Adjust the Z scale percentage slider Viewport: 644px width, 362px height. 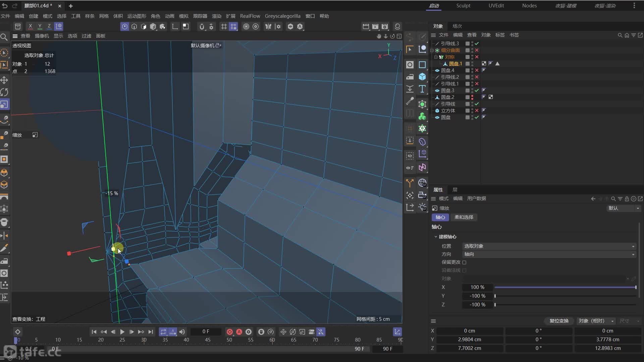(x=565, y=305)
